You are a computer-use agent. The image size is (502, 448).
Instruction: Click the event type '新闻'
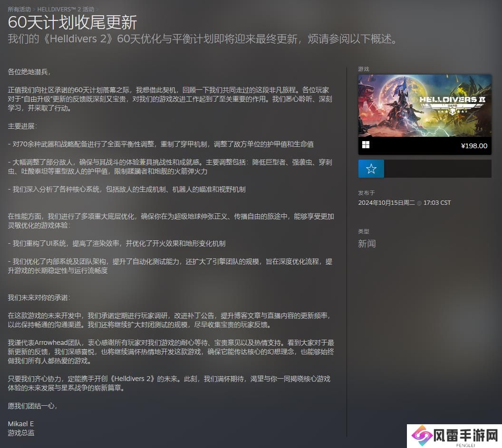click(x=367, y=244)
